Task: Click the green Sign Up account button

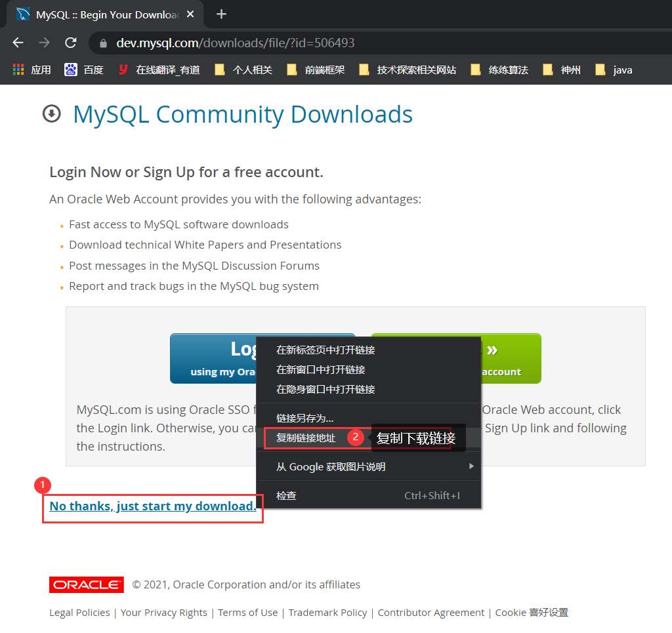Action: 511,358
